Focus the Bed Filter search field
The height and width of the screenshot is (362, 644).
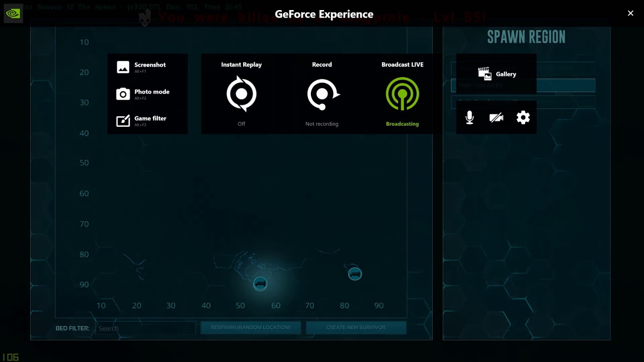(145, 328)
